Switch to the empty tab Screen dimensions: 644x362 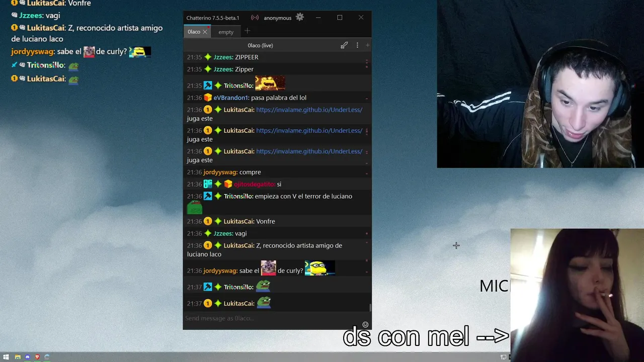tap(226, 32)
